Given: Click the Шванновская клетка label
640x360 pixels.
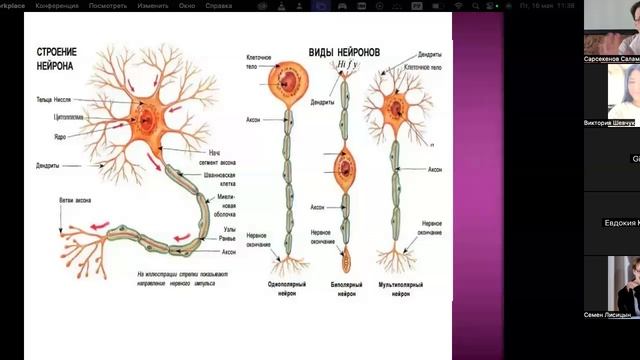Looking at the screenshot, I should tap(220, 179).
